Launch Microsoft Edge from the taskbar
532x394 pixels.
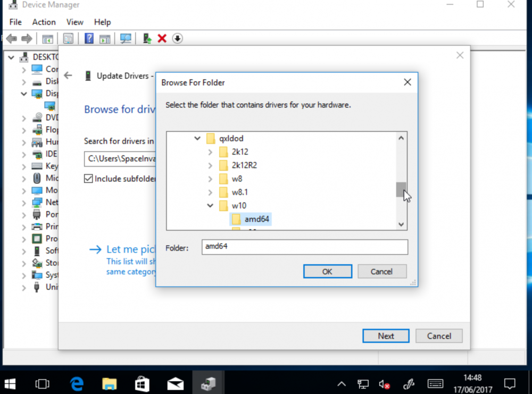click(77, 384)
